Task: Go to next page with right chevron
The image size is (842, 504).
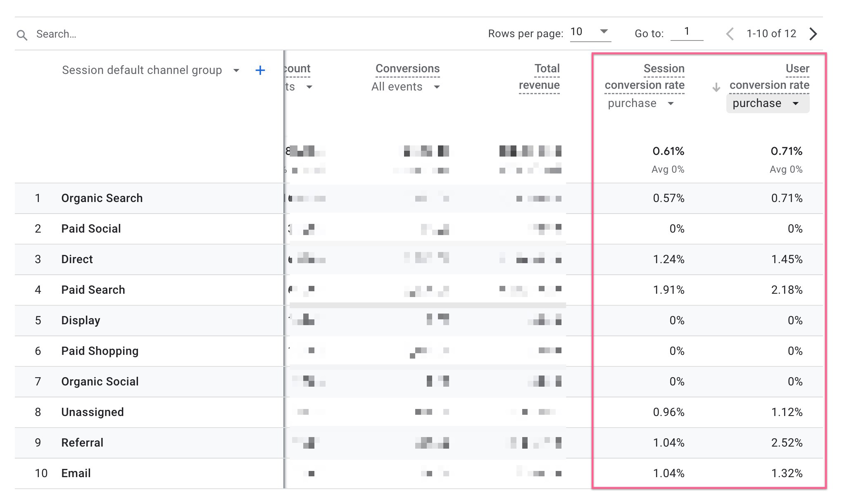Action: tap(813, 33)
